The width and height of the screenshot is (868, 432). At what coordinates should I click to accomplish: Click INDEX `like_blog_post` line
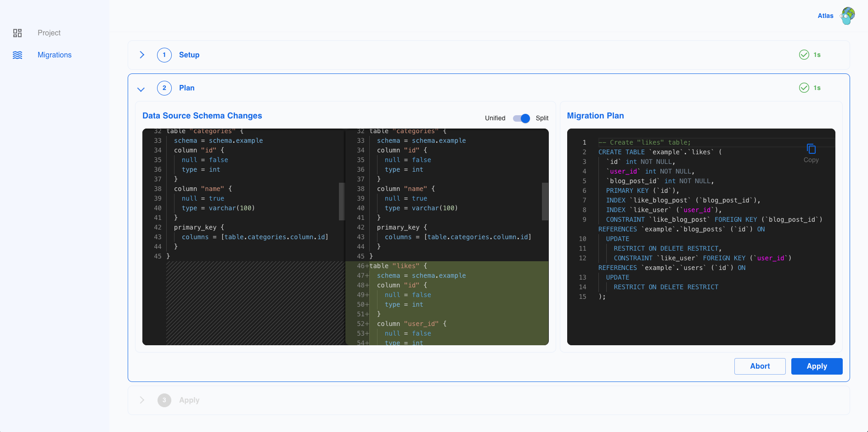(683, 201)
